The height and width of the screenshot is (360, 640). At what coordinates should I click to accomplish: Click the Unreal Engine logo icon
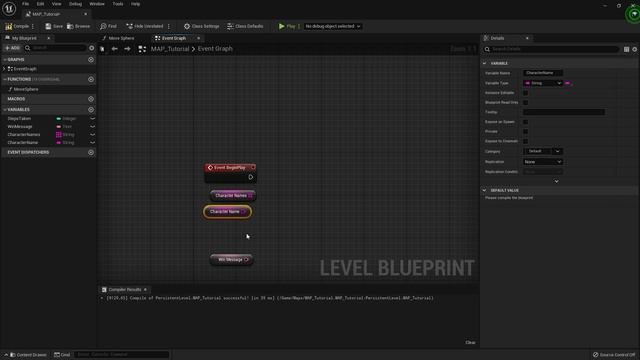[x=9, y=8]
